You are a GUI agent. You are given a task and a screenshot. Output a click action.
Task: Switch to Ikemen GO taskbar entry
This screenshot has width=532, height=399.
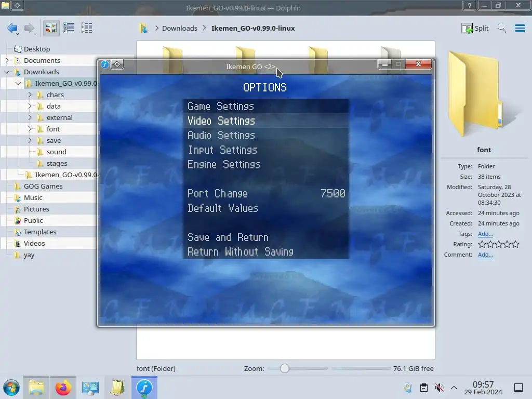click(x=144, y=388)
